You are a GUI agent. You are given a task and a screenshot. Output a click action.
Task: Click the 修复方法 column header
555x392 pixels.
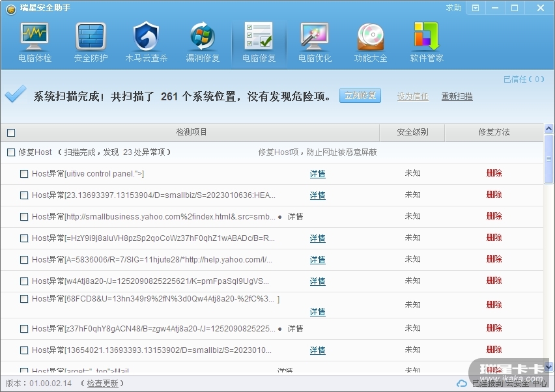494,132
